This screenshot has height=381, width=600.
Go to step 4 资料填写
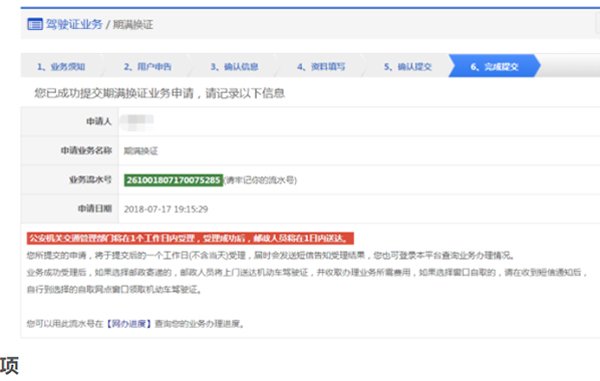click(x=321, y=67)
